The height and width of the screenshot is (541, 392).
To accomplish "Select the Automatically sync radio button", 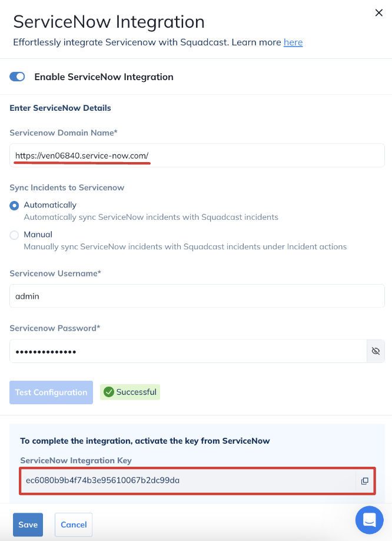I will 14,205.
